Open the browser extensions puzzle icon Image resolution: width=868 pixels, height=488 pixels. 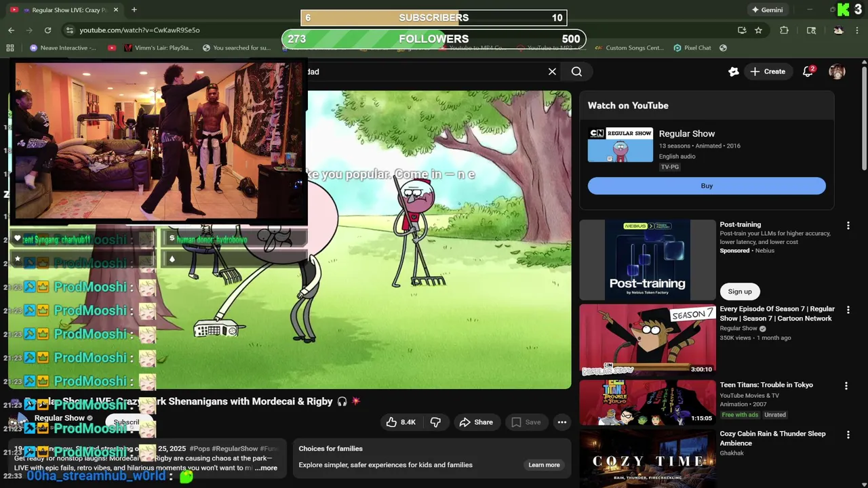coord(785,30)
